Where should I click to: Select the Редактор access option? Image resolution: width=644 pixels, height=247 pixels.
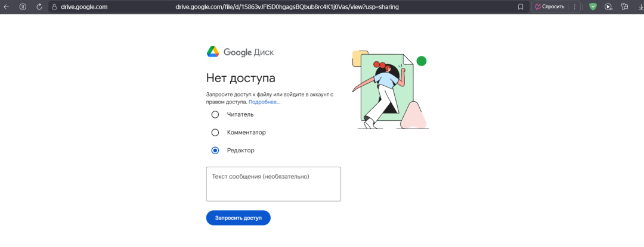pos(215,151)
